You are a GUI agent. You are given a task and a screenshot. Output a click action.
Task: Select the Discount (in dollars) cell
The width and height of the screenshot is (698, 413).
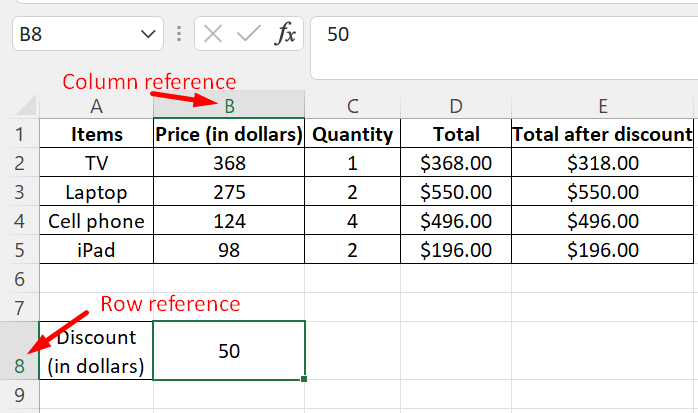96,351
